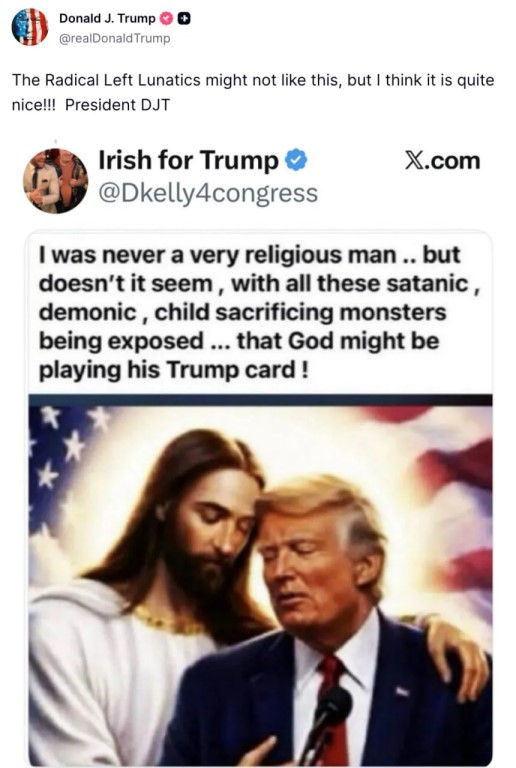The width and height of the screenshot is (516, 768).
Task: Click the Donald J. Trump display name
Action: 107,18
